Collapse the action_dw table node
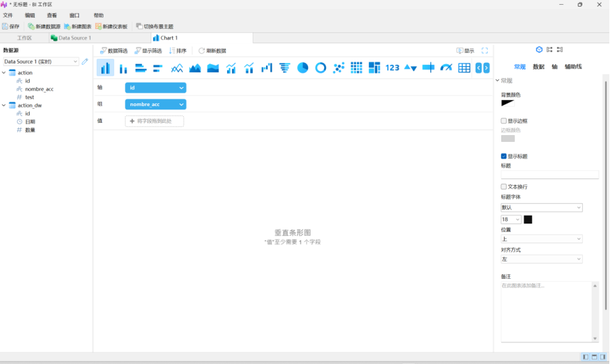Viewport: 610px width, 364px height. [4, 105]
